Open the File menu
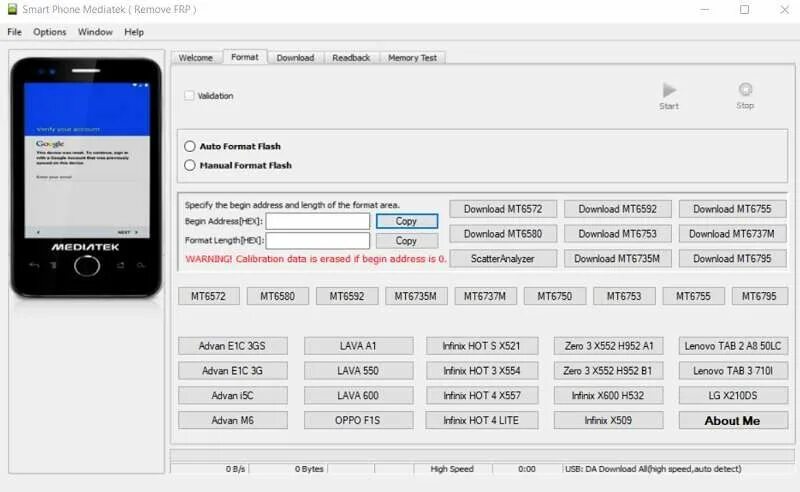 (14, 32)
